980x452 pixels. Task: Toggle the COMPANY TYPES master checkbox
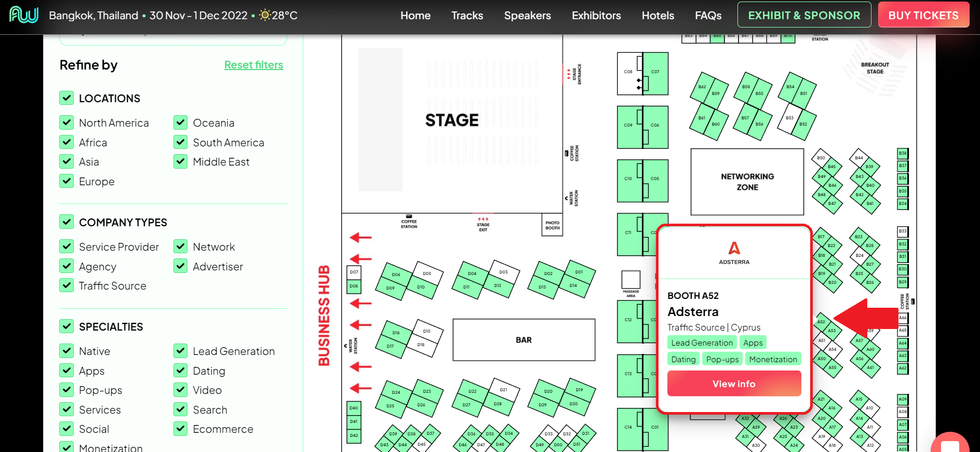point(66,222)
